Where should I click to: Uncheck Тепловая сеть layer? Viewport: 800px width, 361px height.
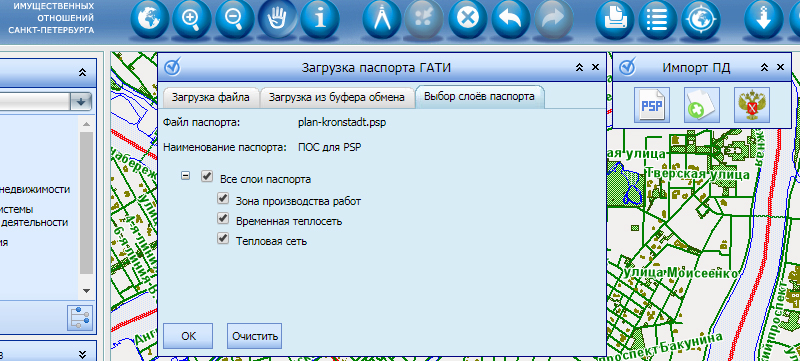tap(222, 238)
